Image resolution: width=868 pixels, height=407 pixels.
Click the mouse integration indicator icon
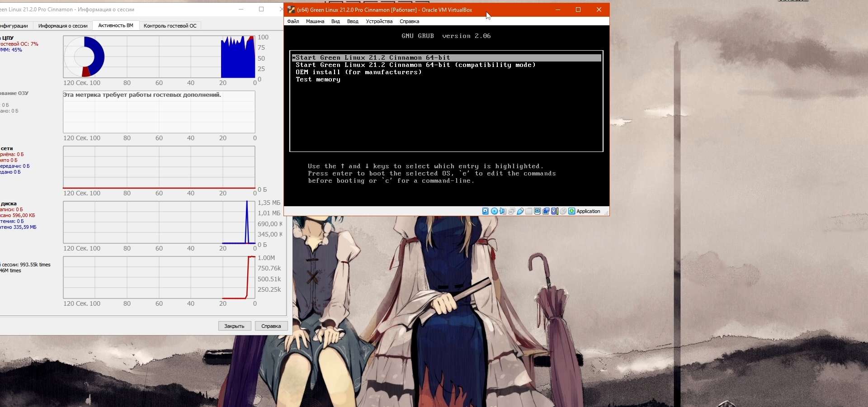(x=563, y=211)
